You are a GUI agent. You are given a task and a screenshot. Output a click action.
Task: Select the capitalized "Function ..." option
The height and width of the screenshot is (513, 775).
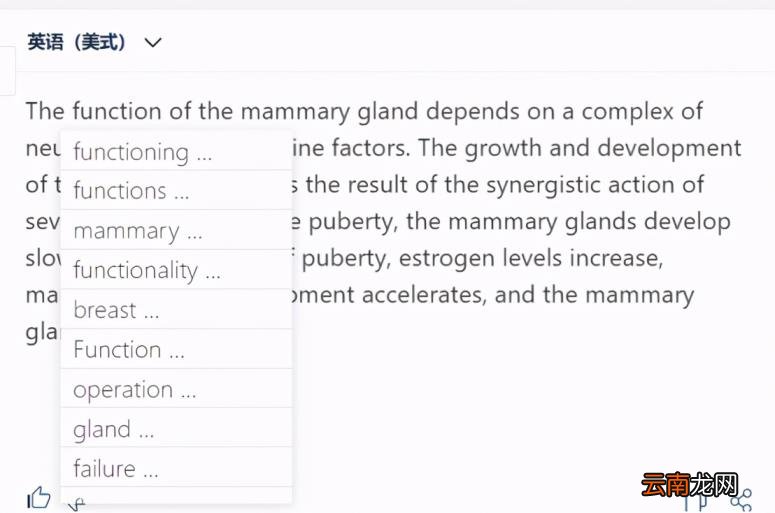tap(176, 349)
